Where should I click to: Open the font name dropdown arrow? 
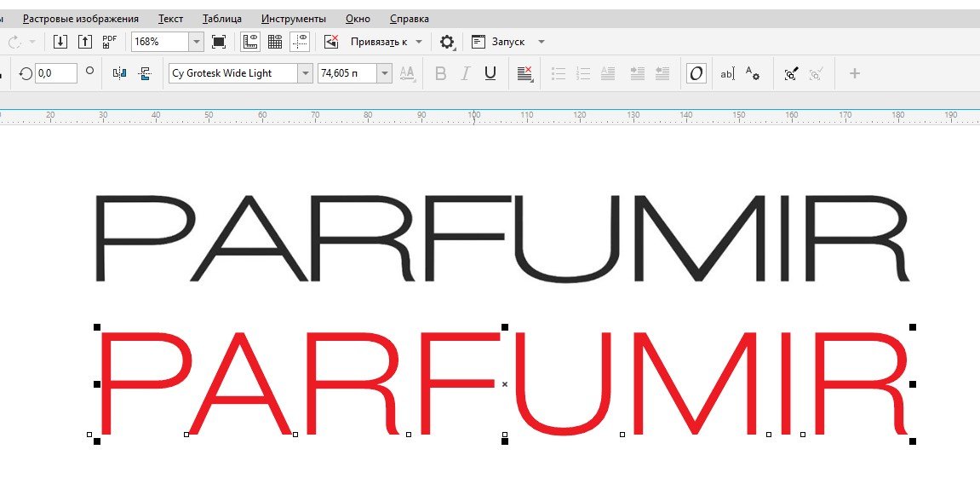[305, 73]
